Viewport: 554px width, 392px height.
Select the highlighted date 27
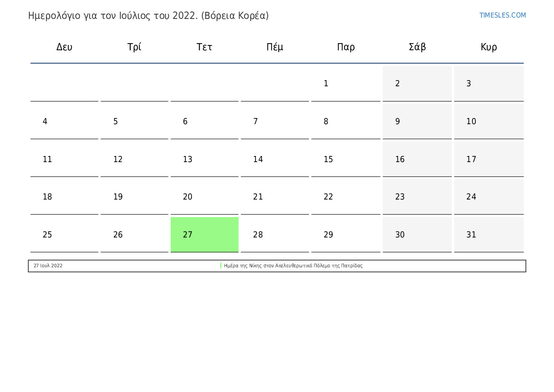tap(205, 234)
